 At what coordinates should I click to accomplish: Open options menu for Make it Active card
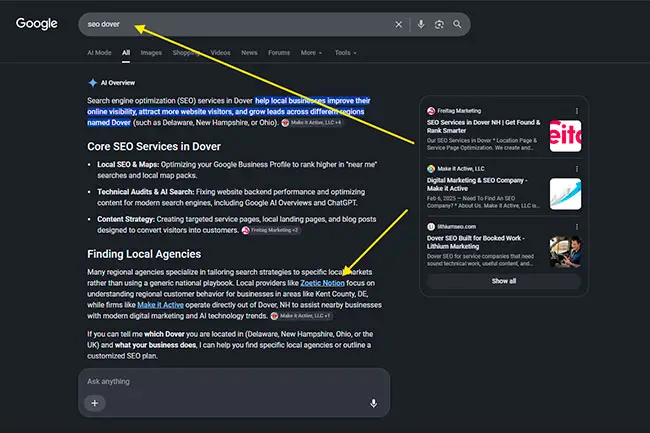pyautogui.click(x=577, y=169)
